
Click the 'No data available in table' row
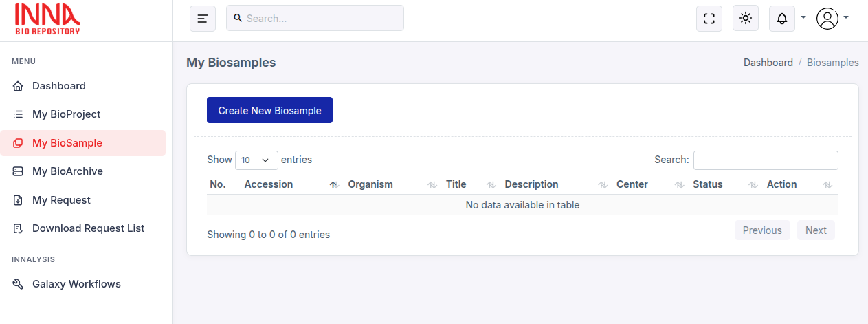[522, 205]
